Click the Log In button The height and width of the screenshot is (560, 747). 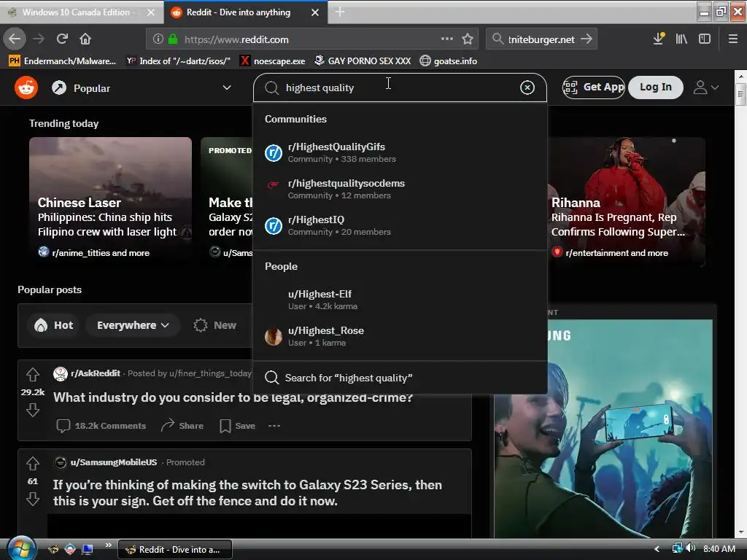(656, 87)
